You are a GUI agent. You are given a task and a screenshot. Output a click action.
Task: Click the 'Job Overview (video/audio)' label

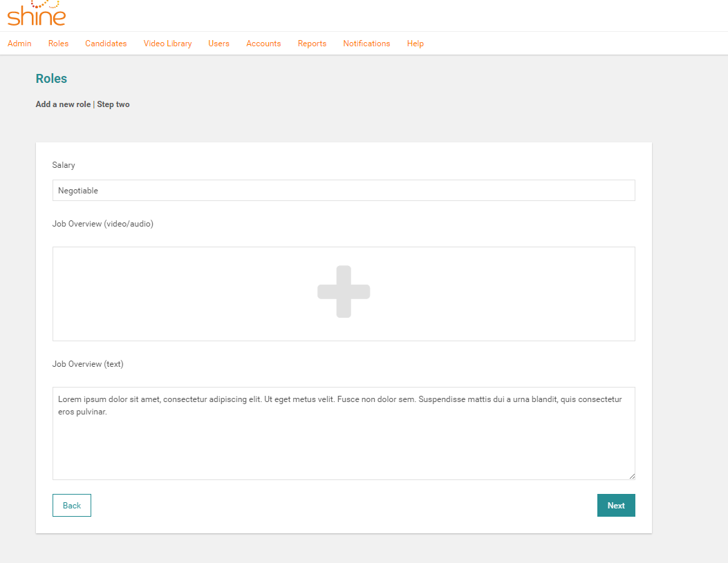pyautogui.click(x=103, y=224)
